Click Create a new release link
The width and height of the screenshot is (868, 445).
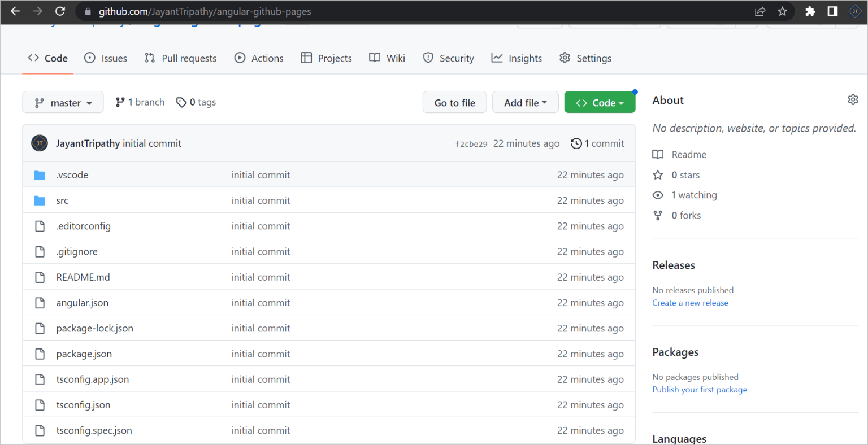tap(690, 303)
